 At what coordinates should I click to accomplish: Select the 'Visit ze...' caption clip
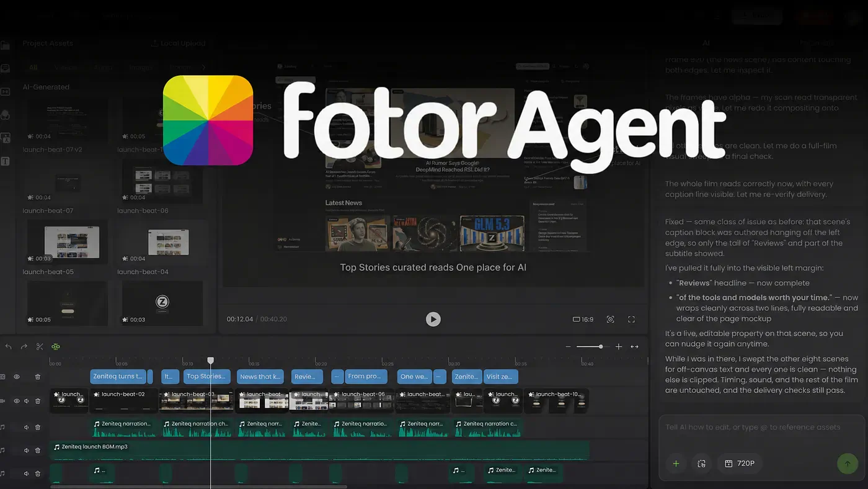point(500,376)
